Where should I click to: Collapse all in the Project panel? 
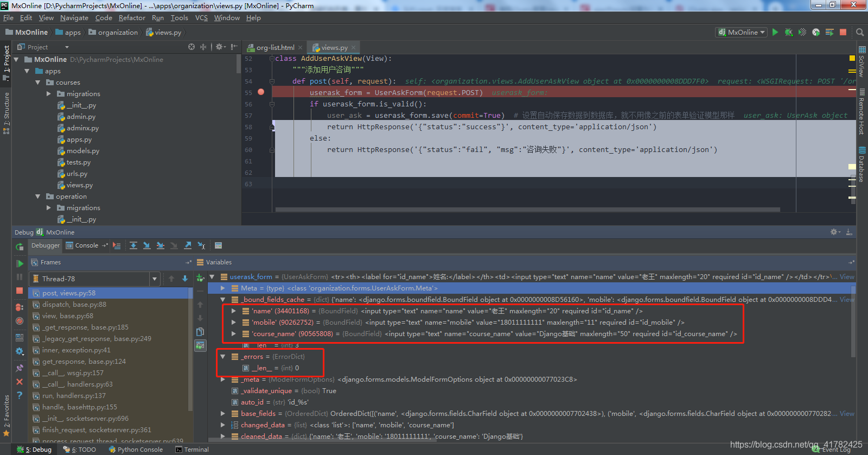(203, 47)
